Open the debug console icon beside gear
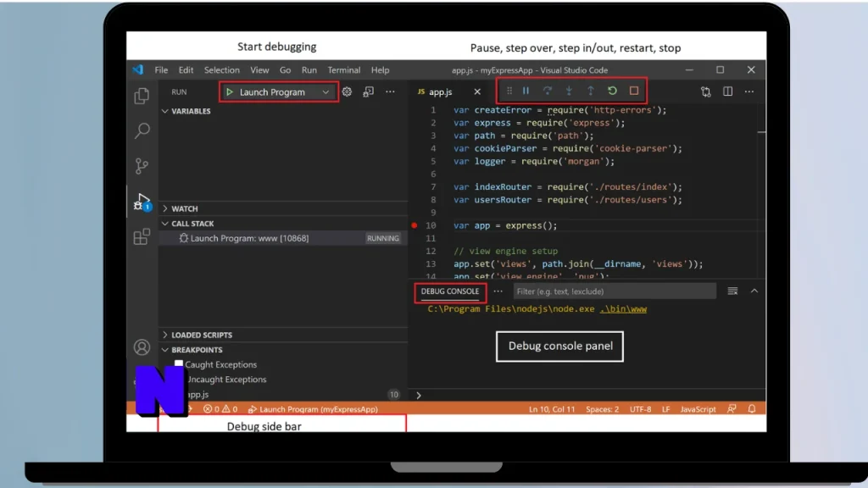This screenshot has width=868, height=488. coord(368,91)
